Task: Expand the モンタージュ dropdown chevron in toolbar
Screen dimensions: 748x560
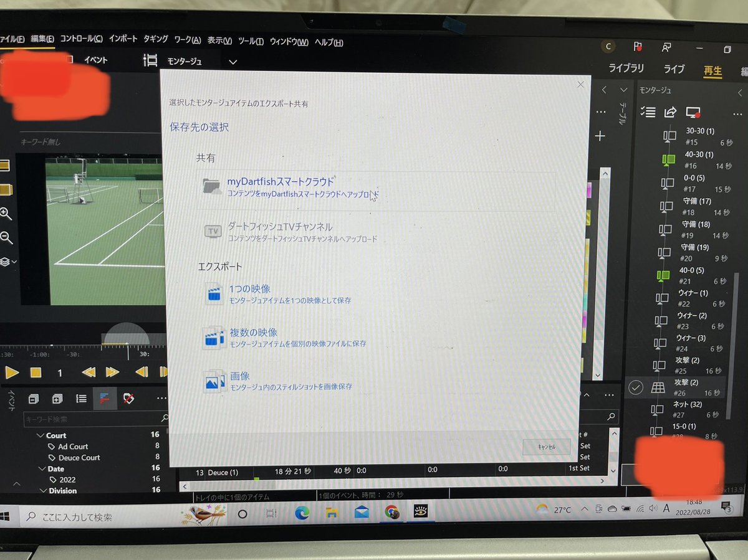Action: pyautogui.click(x=233, y=62)
